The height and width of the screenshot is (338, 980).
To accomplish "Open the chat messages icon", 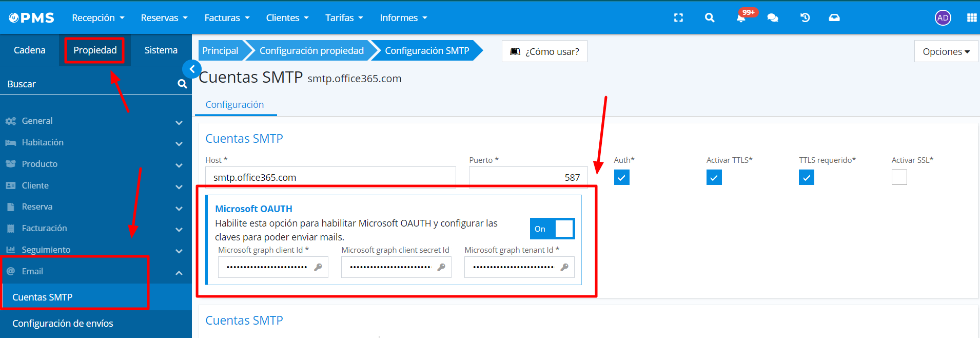I will pos(773,18).
